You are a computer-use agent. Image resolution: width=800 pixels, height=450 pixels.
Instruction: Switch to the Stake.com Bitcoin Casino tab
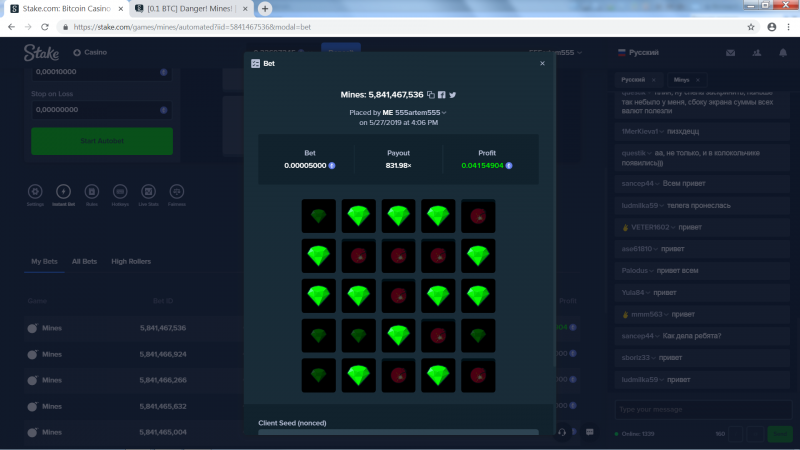[x=67, y=9]
